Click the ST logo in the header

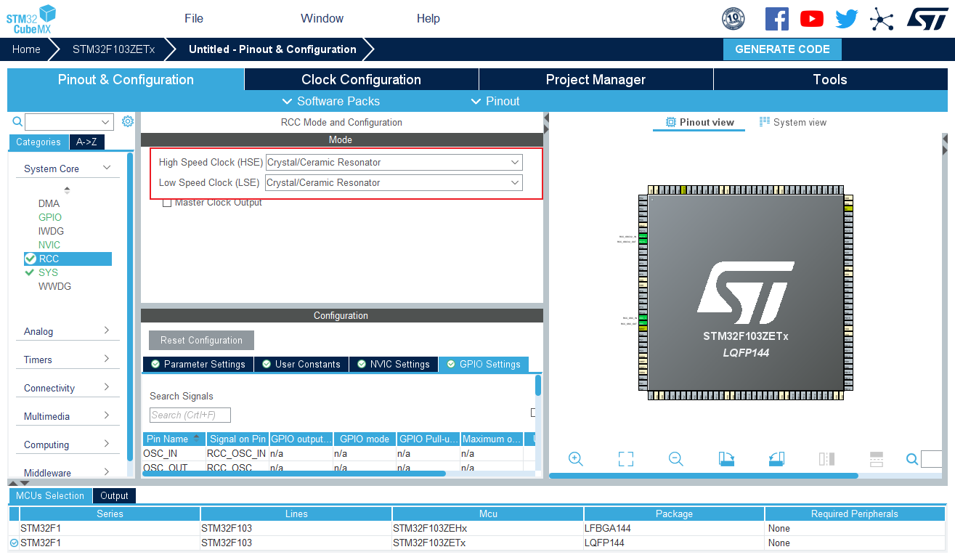click(927, 19)
